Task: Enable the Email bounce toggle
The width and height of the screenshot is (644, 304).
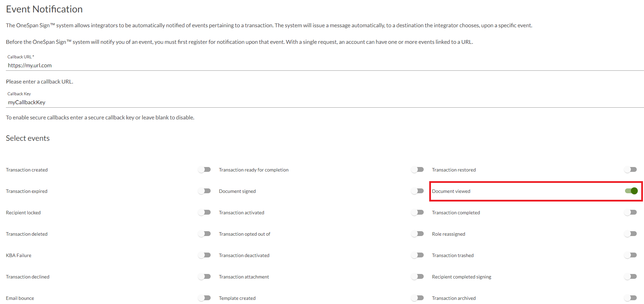Action: click(204, 298)
